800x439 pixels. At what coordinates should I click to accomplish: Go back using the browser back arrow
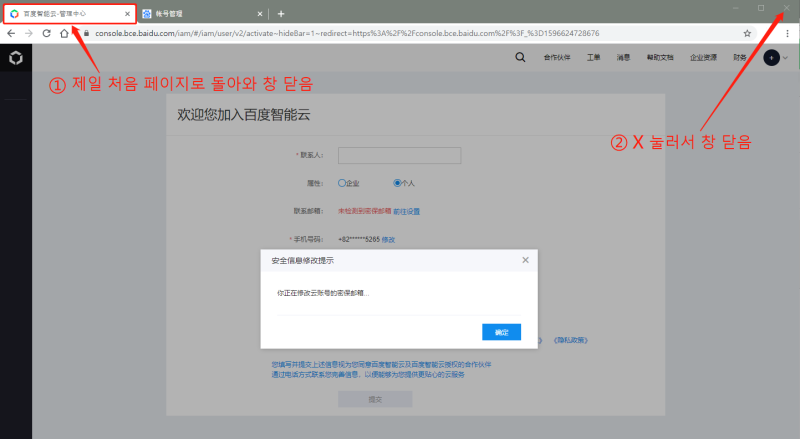click(11, 33)
